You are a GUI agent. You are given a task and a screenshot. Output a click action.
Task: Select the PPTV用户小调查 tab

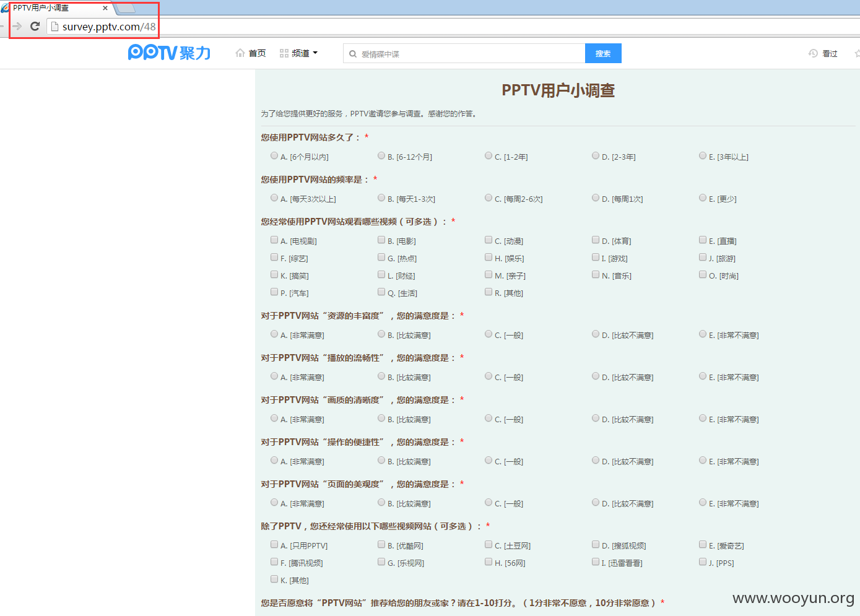click(x=56, y=8)
